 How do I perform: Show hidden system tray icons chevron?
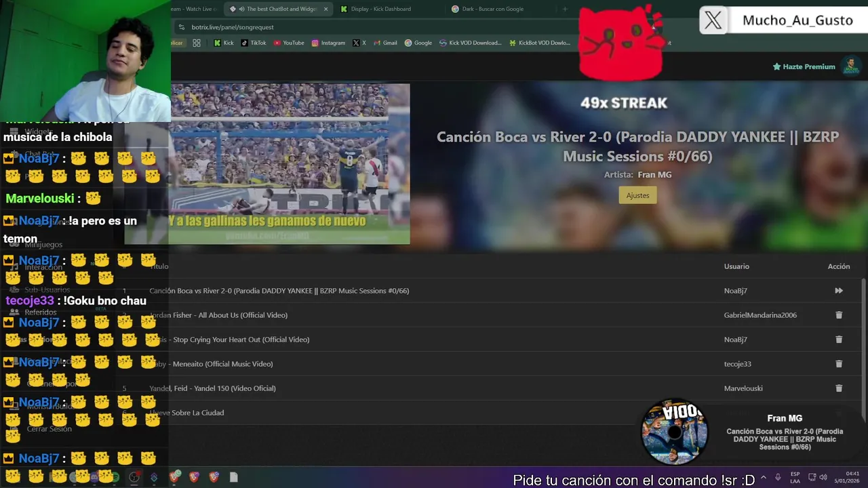click(x=764, y=478)
